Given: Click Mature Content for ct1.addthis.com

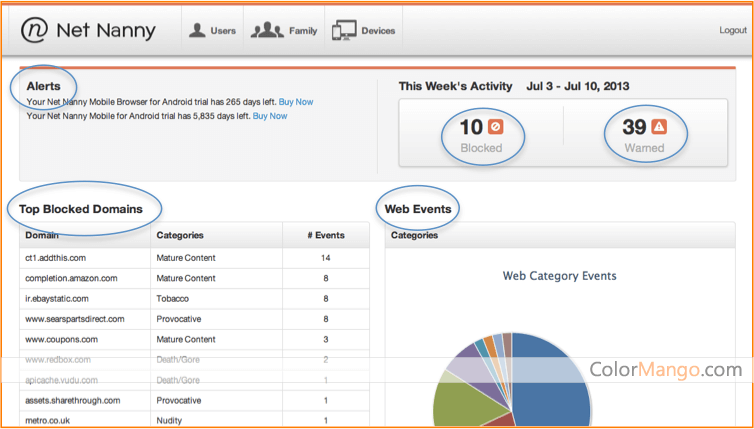Looking at the screenshot, I should [186, 258].
